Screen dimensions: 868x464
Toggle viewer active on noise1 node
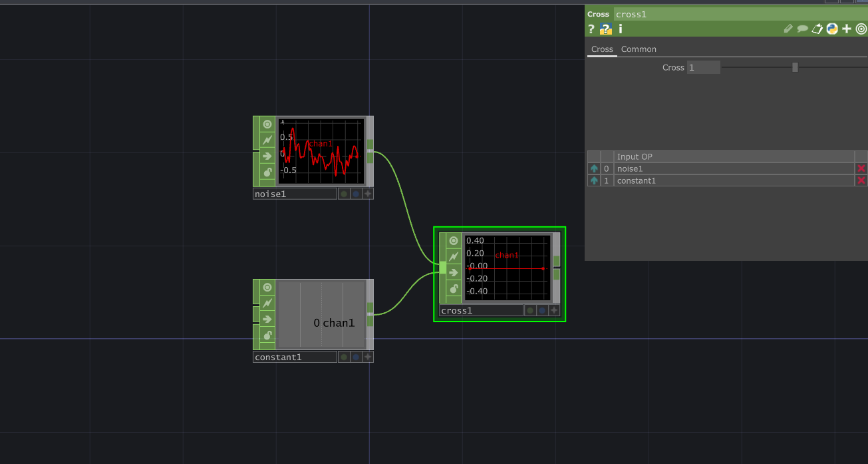[267, 124]
